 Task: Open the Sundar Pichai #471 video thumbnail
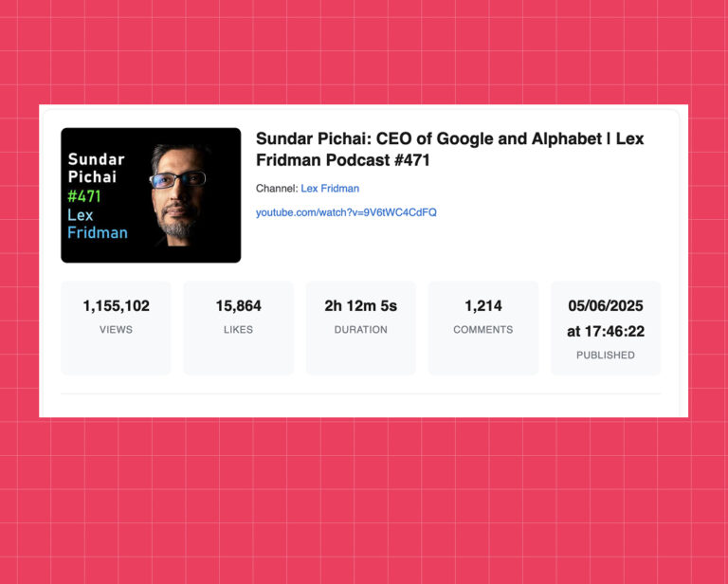point(151,195)
